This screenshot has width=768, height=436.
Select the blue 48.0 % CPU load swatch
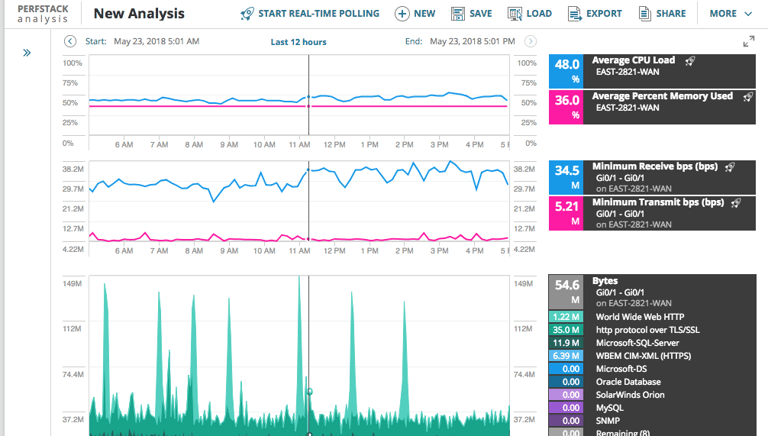(x=566, y=71)
